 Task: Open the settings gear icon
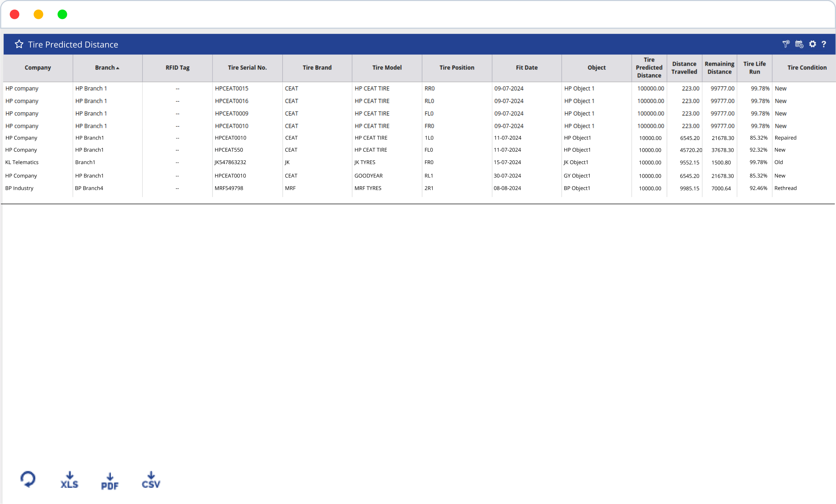813,44
